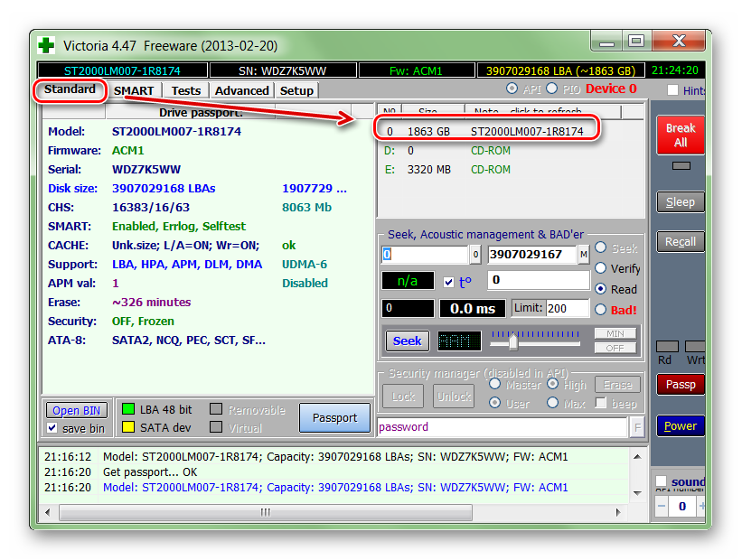The image size is (742, 560).
Task: Click the acoustic management slider handle
Action: pos(512,341)
